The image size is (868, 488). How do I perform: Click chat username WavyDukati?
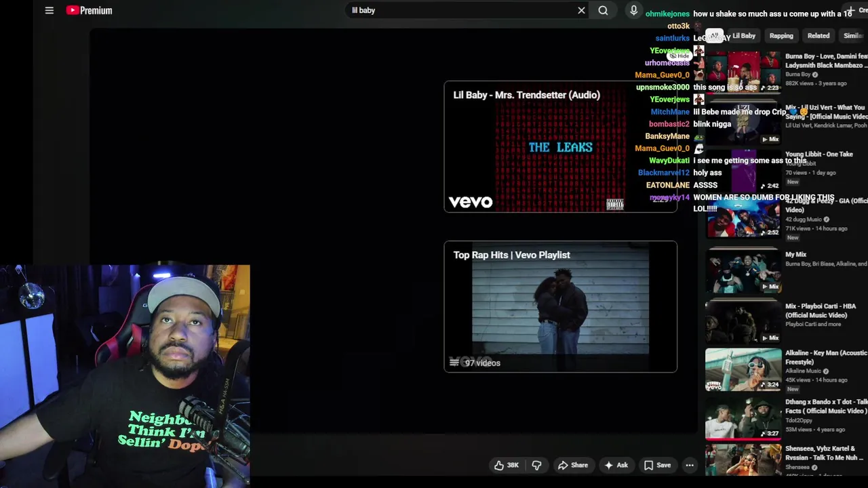click(669, 161)
